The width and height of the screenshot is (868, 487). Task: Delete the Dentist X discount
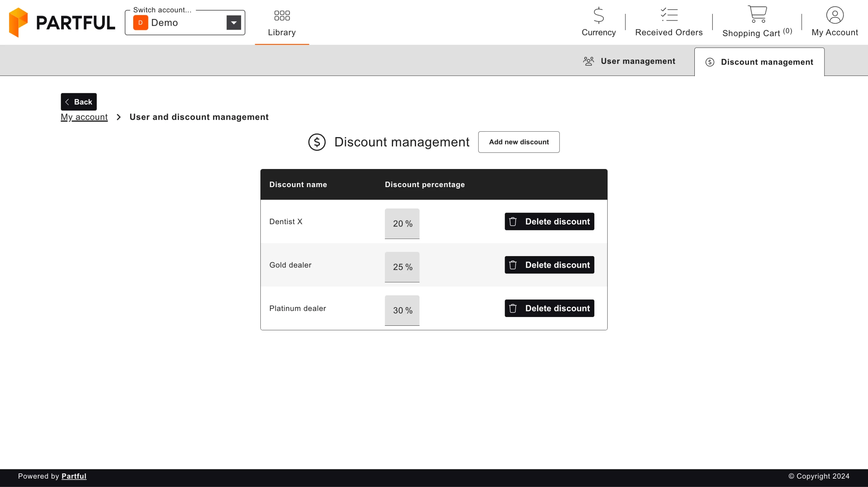point(549,222)
